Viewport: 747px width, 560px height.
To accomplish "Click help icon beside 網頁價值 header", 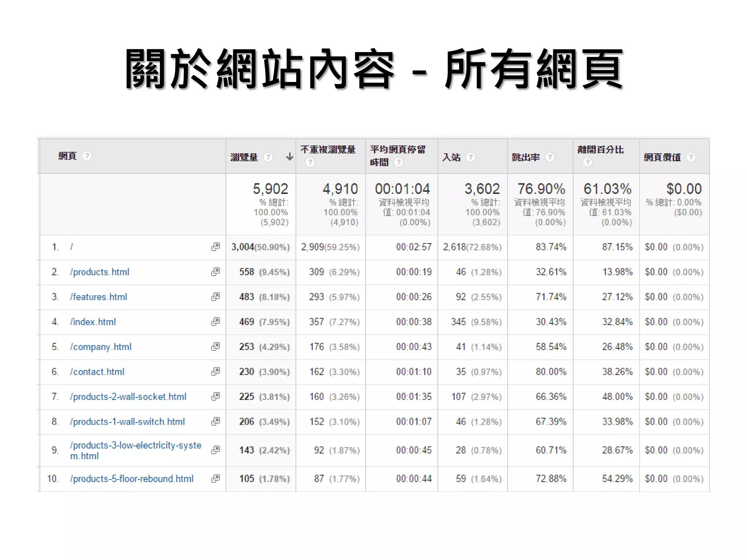I will click(690, 157).
